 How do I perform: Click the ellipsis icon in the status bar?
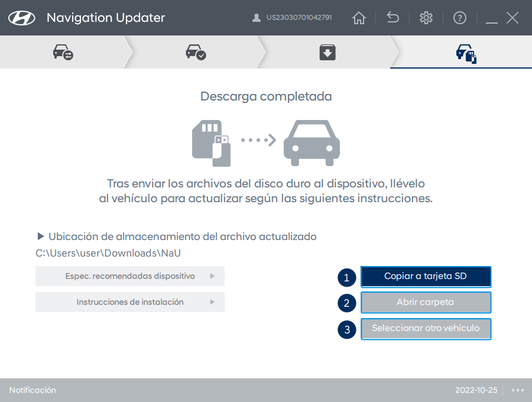pyautogui.click(x=518, y=390)
